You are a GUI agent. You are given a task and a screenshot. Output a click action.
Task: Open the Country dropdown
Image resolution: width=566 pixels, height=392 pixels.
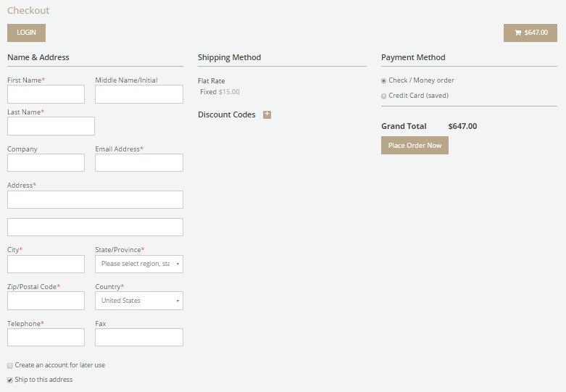139,301
